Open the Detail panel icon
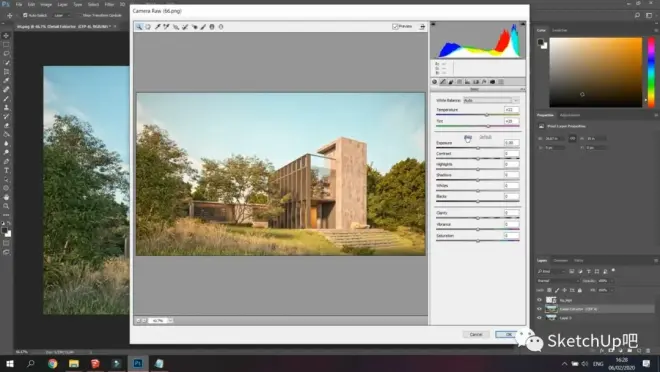This screenshot has height=372, width=660. click(x=451, y=82)
